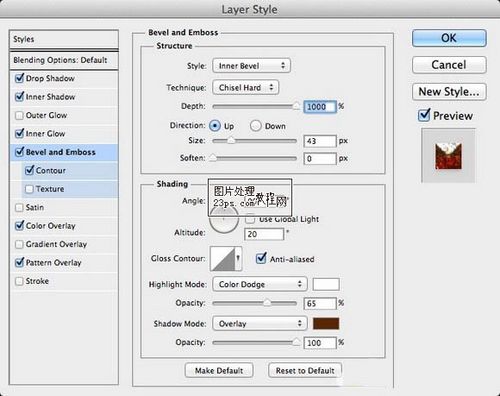Select the Stroke effect label
500x396 pixels.
coord(37,281)
